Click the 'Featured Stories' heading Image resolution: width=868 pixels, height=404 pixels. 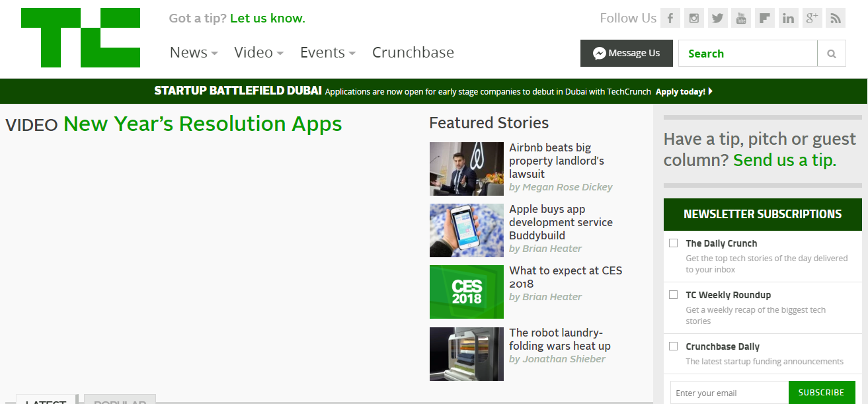pos(489,123)
